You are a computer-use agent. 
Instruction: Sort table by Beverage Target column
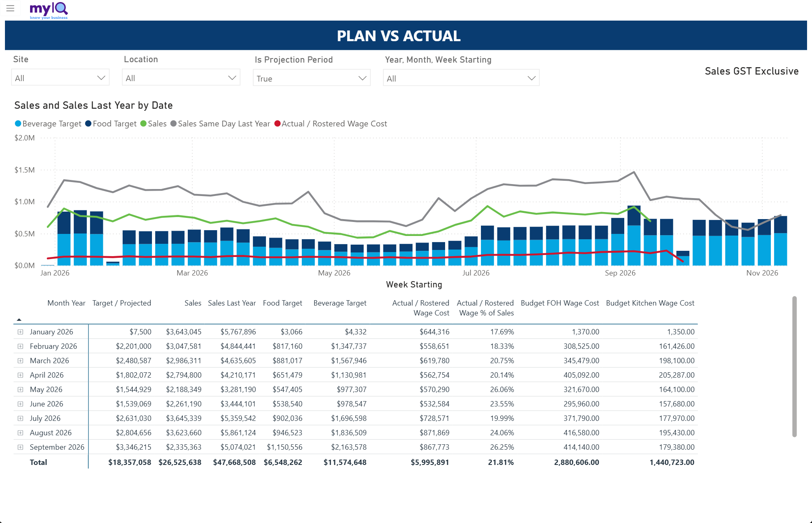pyautogui.click(x=340, y=303)
